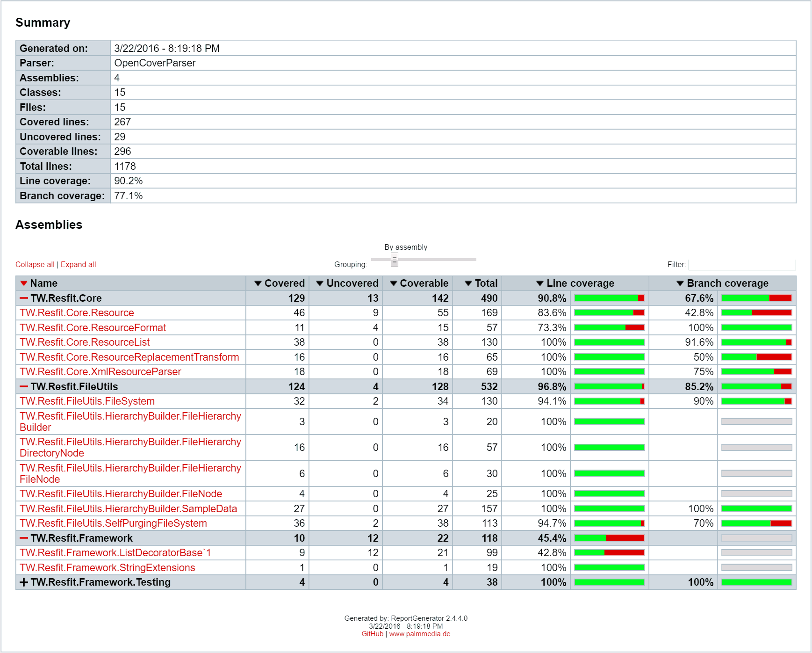Select the 3/22/2016 - 8:19:18 PM generated date

point(167,49)
